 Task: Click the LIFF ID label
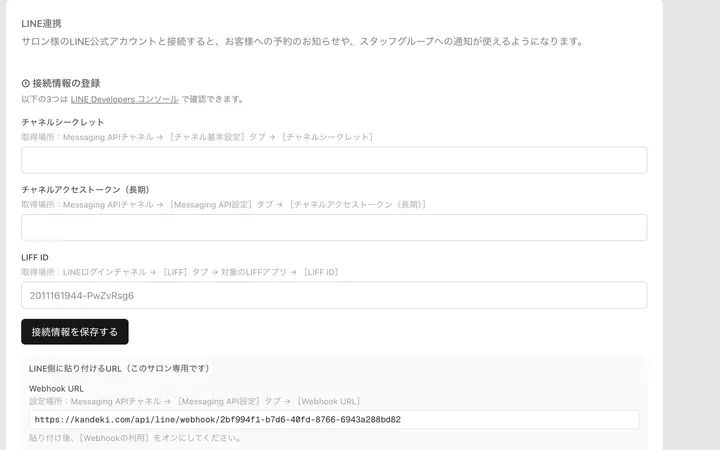35,258
